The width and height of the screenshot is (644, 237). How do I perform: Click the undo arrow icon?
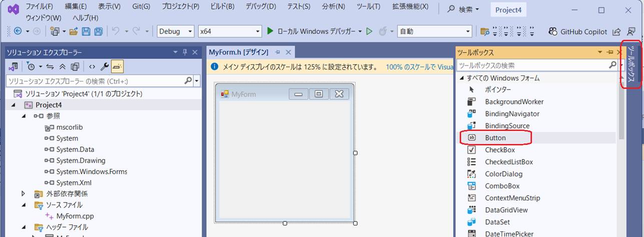pyautogui.click(x=116, y=31)
